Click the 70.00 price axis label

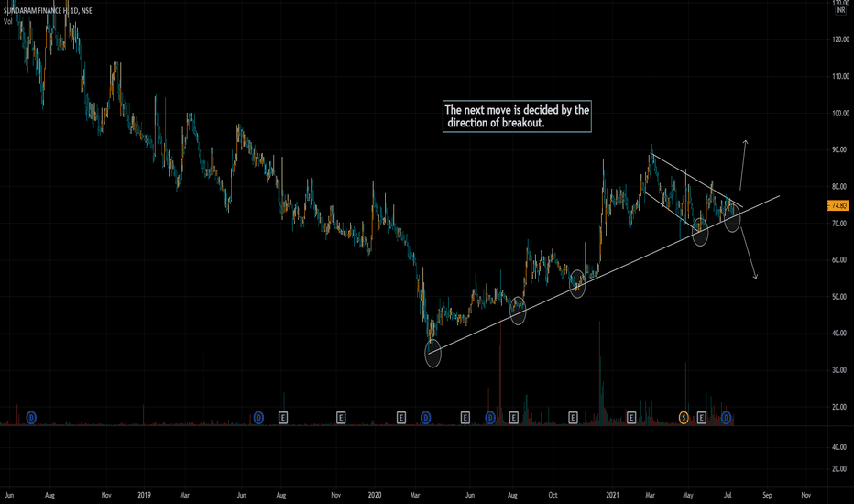[x=841, y=224]
